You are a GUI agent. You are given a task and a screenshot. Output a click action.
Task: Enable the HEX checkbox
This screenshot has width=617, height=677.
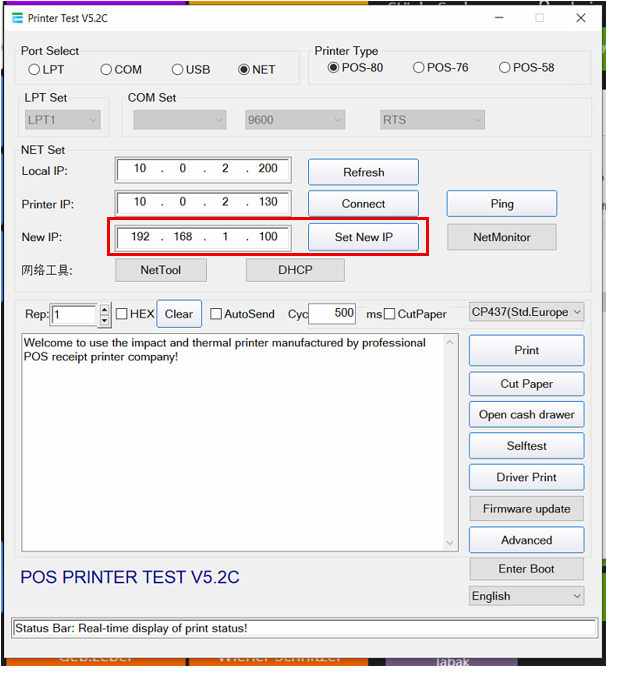121,314
